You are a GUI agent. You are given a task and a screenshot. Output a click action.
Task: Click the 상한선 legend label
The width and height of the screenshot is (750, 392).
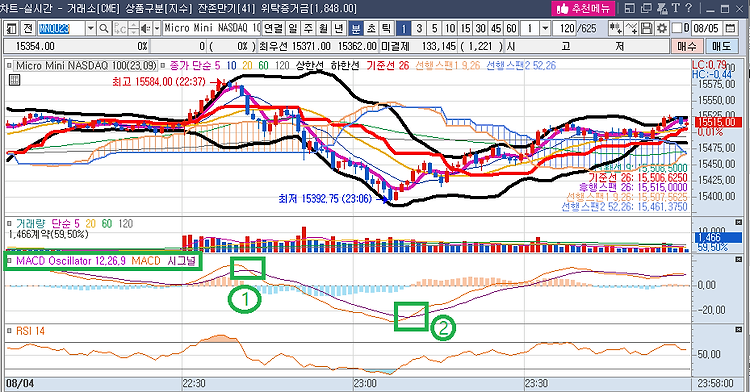click(309, 65)
